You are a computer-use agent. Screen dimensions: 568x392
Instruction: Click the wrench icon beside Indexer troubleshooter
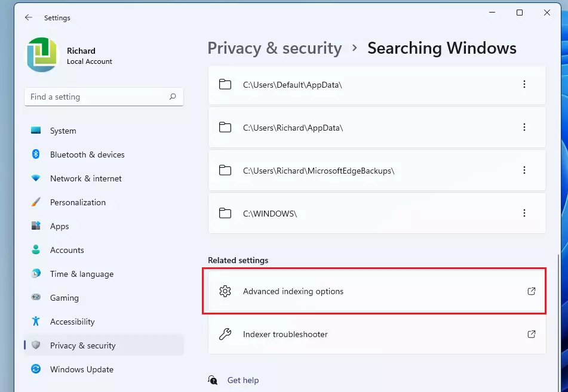coord(225,334)
